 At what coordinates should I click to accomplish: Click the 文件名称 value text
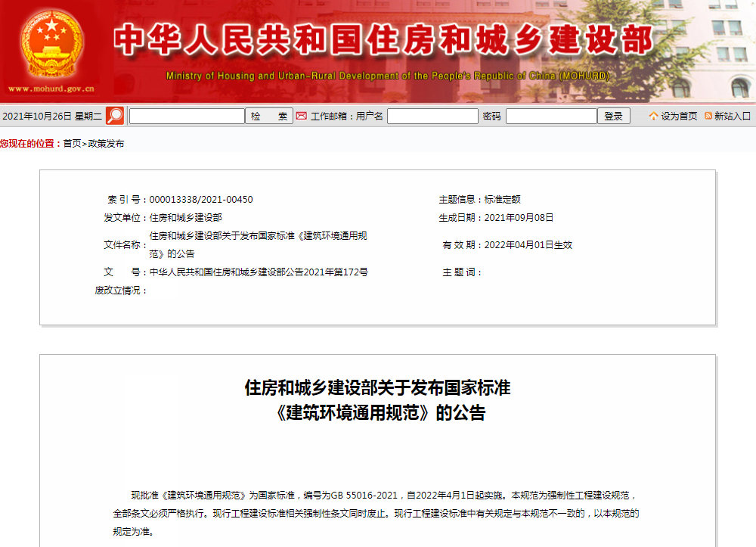(x=258, y=244)
